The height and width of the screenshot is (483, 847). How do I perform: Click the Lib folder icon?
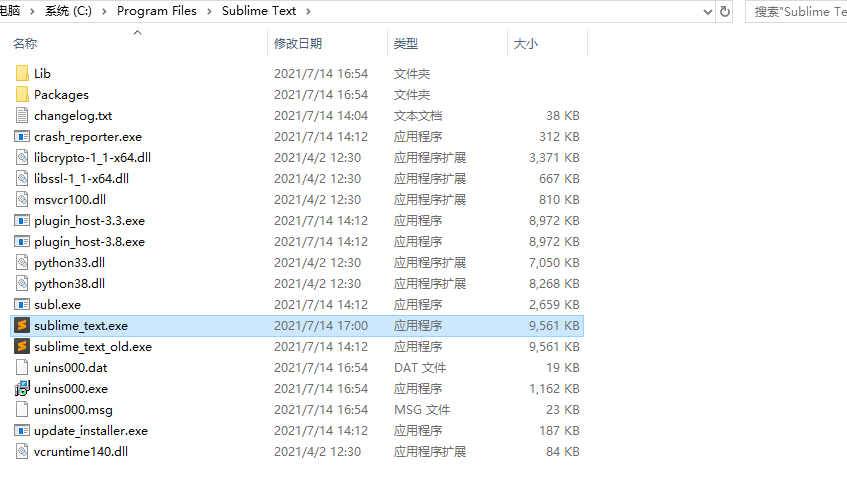point(23,74)
